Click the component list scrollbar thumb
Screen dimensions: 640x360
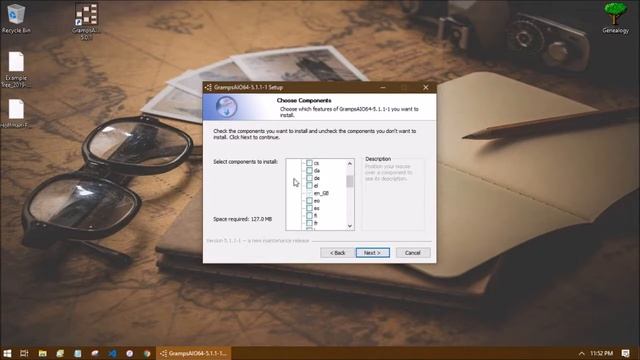[x=350, y=181]
